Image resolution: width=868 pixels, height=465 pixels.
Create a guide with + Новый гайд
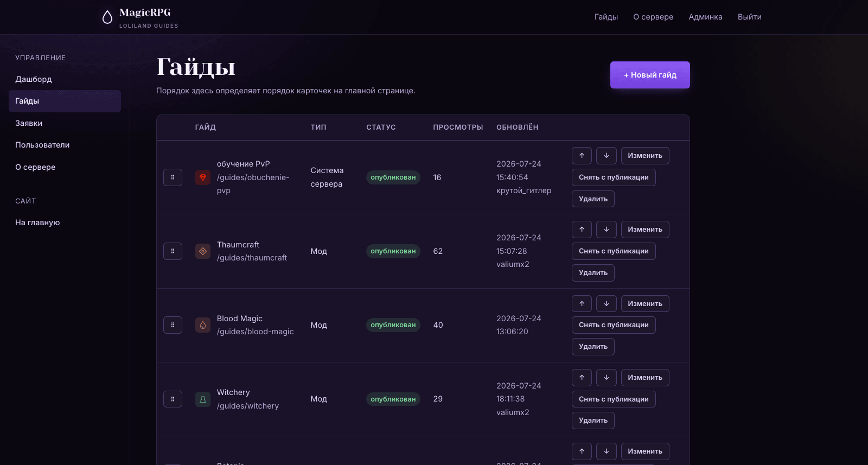click(650, 75)
